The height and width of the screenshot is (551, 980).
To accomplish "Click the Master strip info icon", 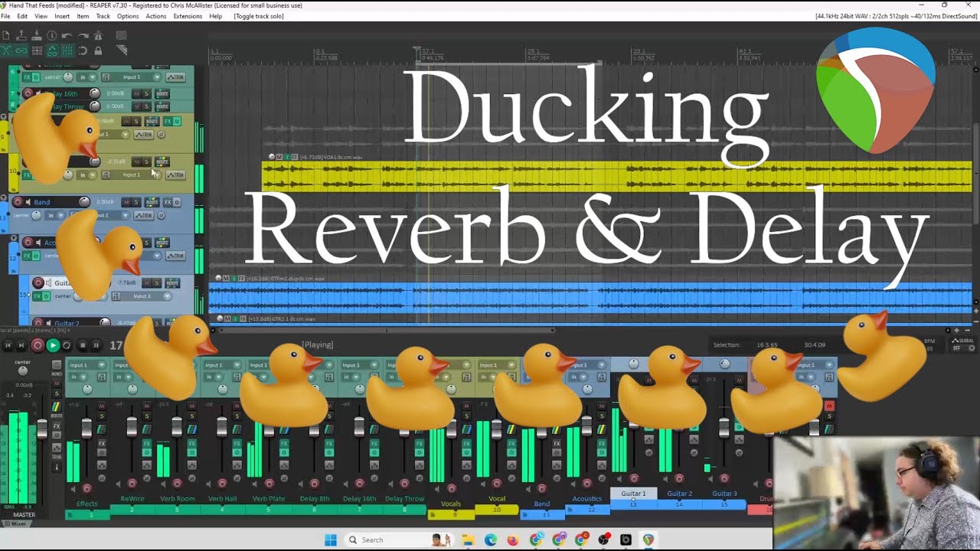I will (56, 467).
